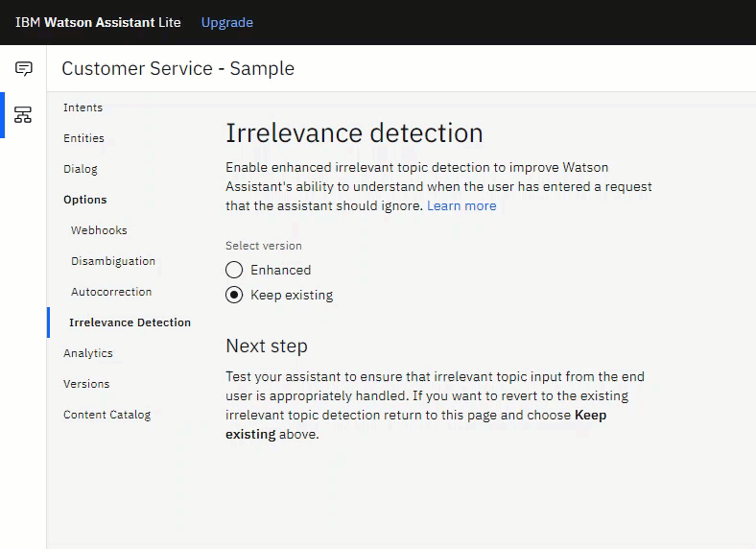Open the Entities section
The image size is (756, 549).
(x=83, y=138)
